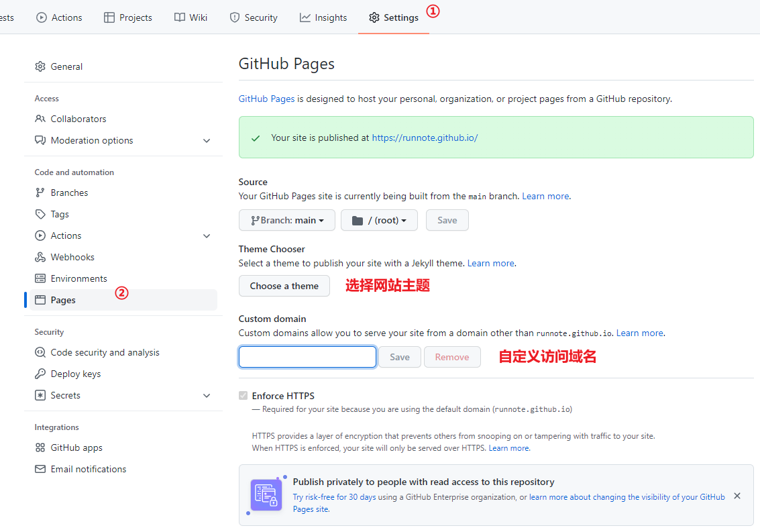
Task: Open the Security tab in top navigation
Action: click(254, 17)
